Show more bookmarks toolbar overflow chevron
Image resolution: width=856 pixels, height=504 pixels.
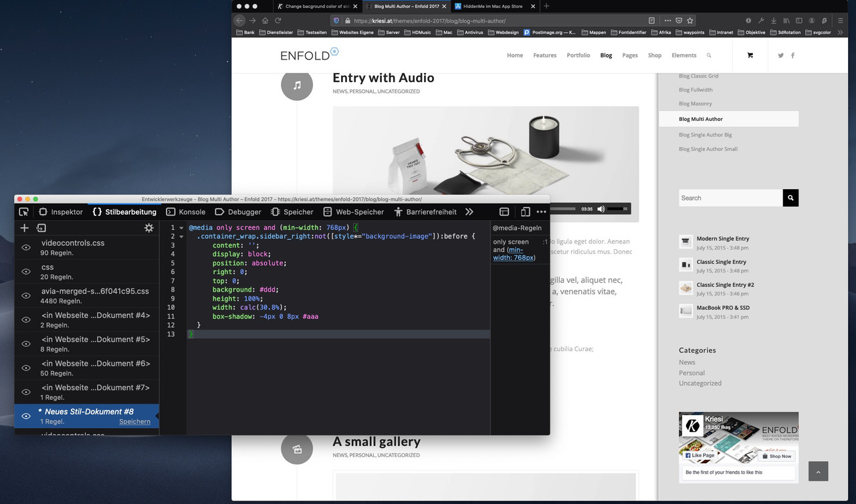point(840,32)
